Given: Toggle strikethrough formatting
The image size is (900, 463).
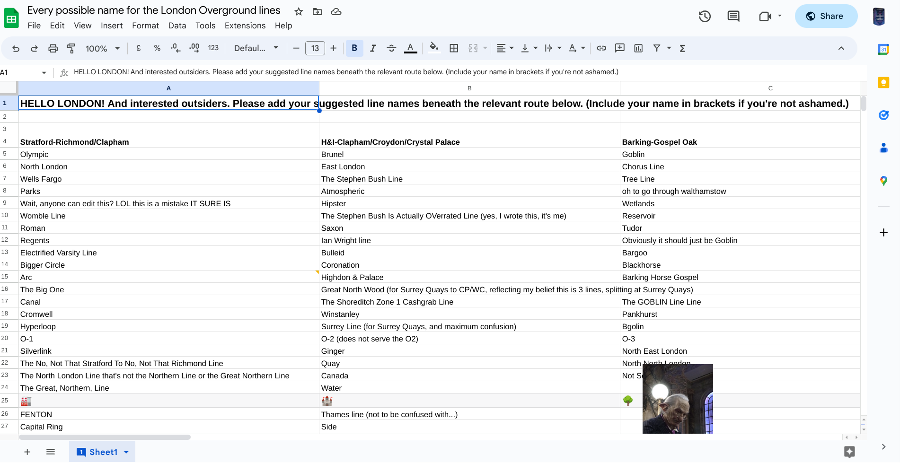Looking at the screenshot, I should pos(391,49).
